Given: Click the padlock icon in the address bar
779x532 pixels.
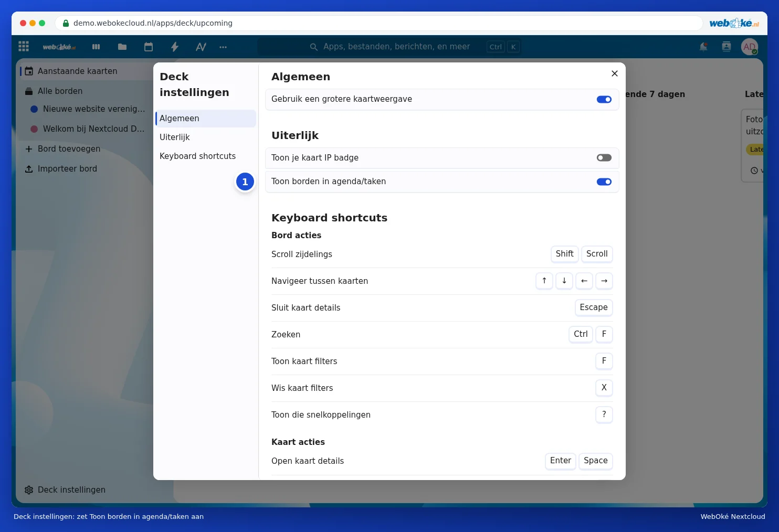Looking at the screenshot, I should 66,23.
